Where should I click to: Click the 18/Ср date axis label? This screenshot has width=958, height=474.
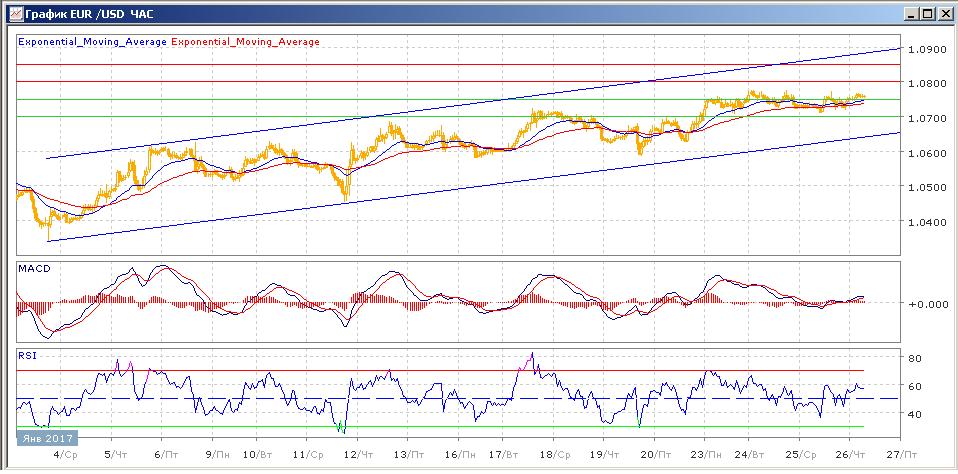tap(556, 455)
